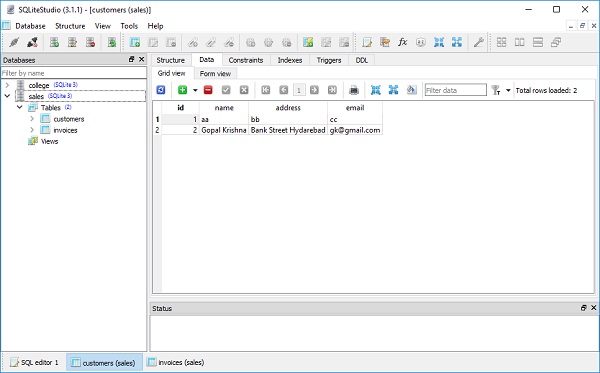Switch to Form view tab
600x373 pixels.
pos(215,73)
